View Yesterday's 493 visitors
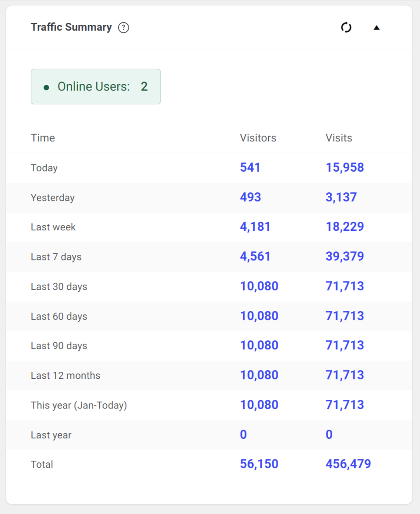Screen dimensions: 420x514 (251, 197)
